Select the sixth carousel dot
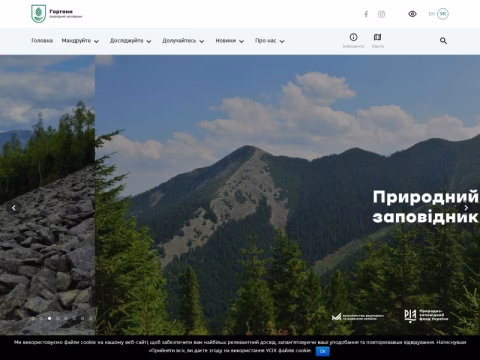Screen dimensions: 480x360 [74, 318]
